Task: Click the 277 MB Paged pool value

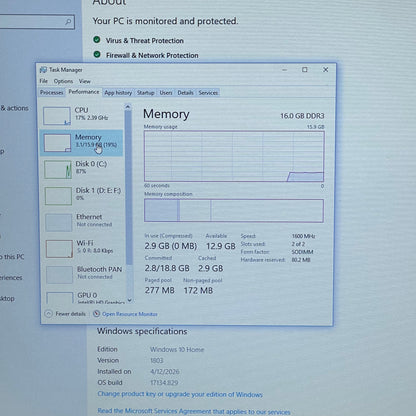Action: click(x=160, y=290)
